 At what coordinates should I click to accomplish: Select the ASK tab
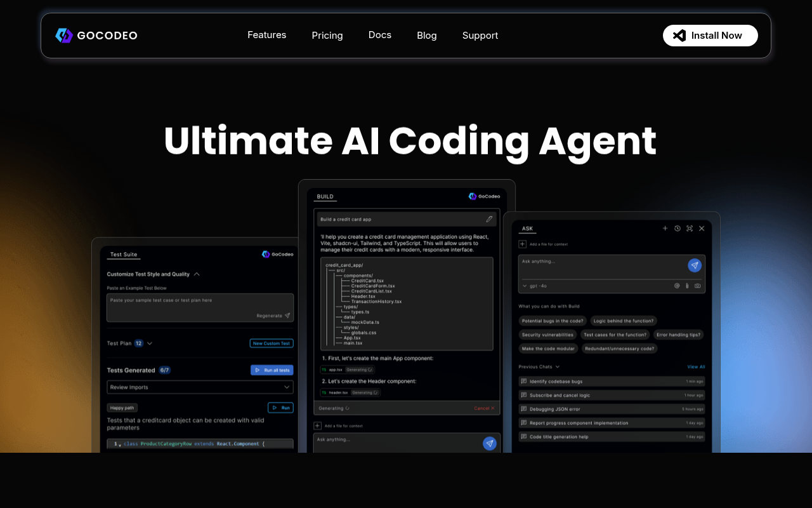527,229
